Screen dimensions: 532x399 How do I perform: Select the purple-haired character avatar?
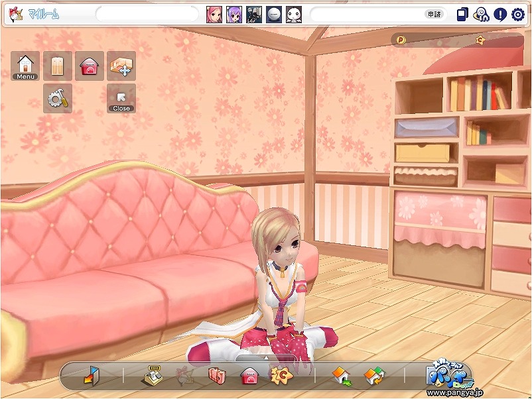(x=234, y=15)
